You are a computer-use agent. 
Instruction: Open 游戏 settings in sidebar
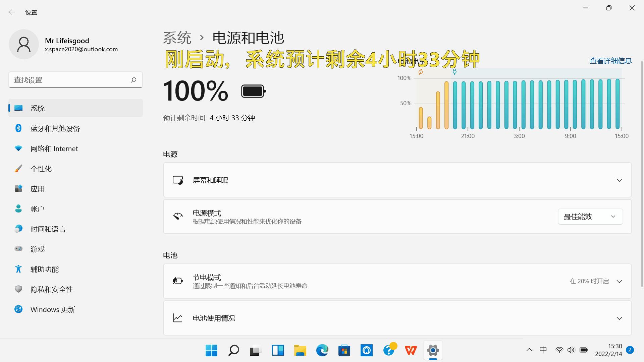pos(38,249)
